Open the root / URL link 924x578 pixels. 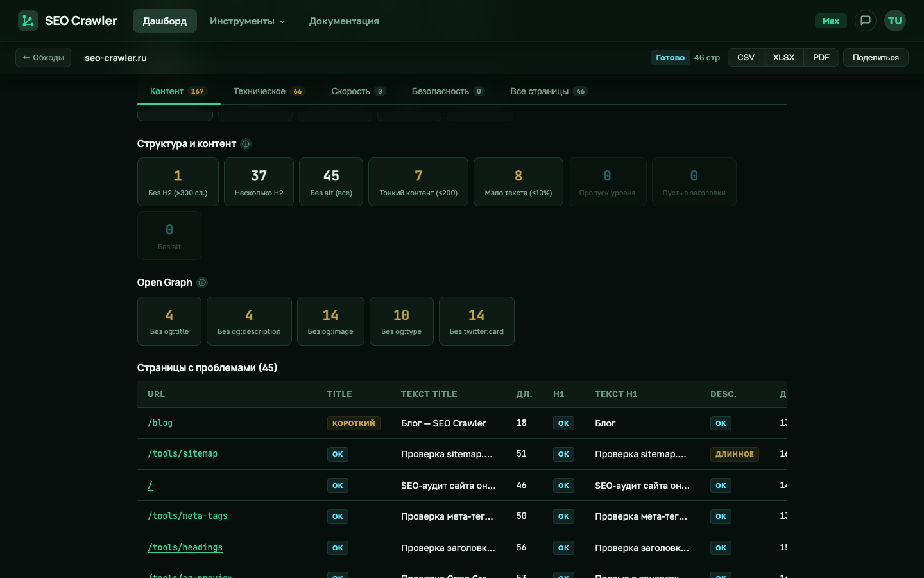click(150, 486)
